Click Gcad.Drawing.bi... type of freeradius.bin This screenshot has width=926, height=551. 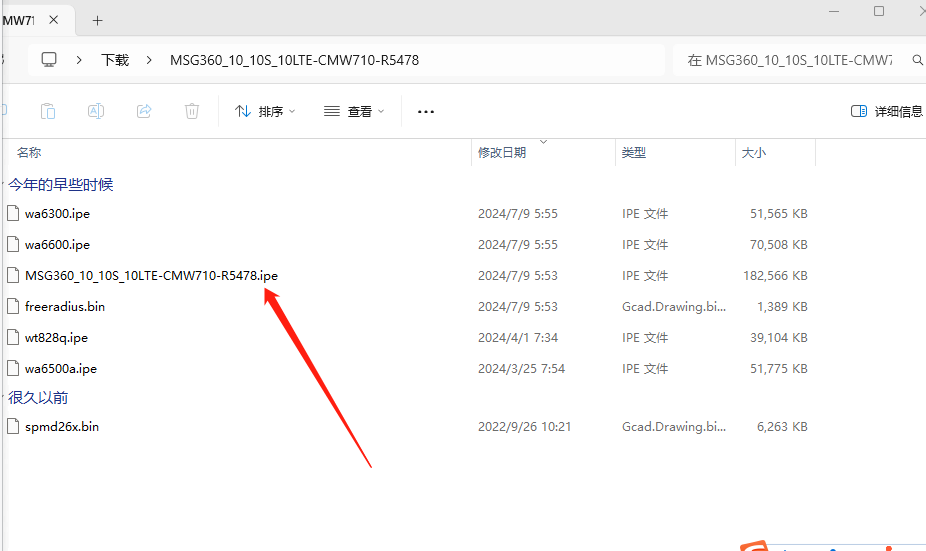[674, 307]
